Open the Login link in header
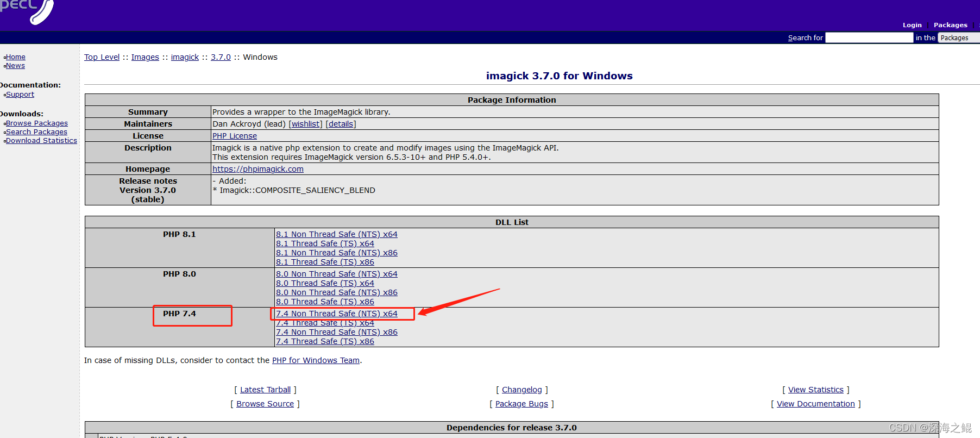The height and width of the screenshot is (438, 980). coord(912,25)
